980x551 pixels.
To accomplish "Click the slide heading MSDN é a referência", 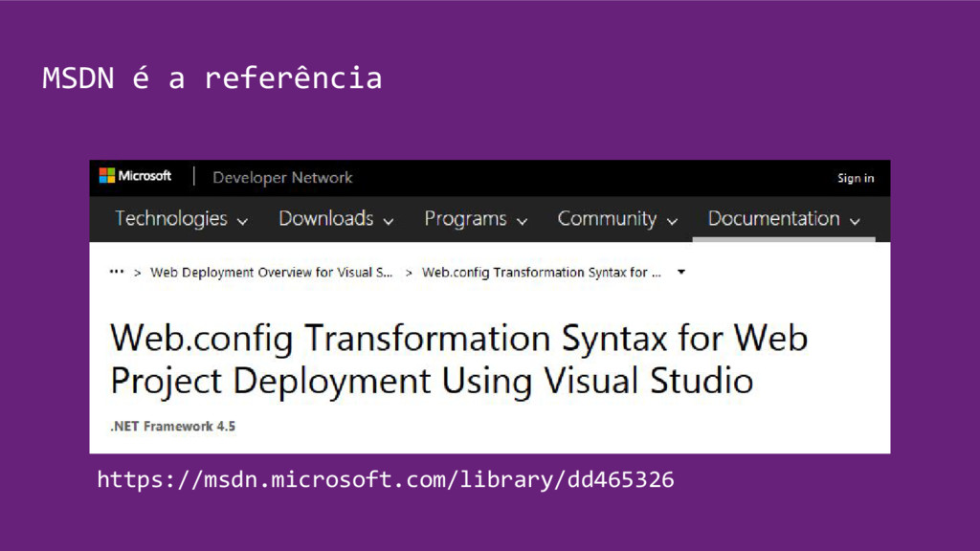I will coord(212,78).
